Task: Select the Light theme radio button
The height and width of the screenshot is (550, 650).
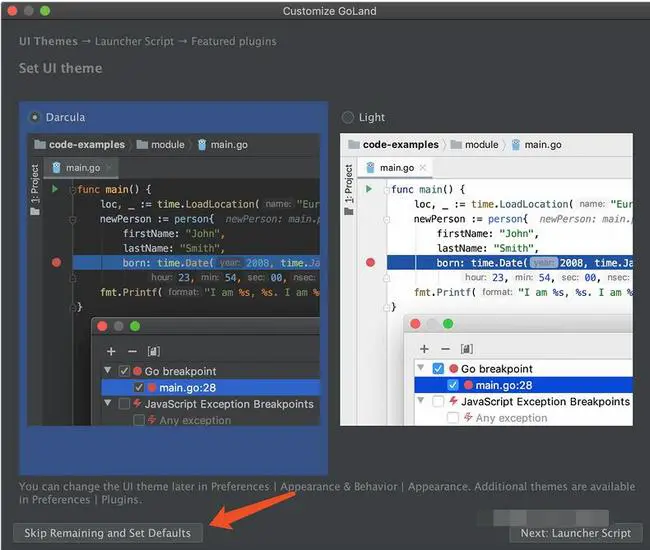Action: (x=347, y=117)
